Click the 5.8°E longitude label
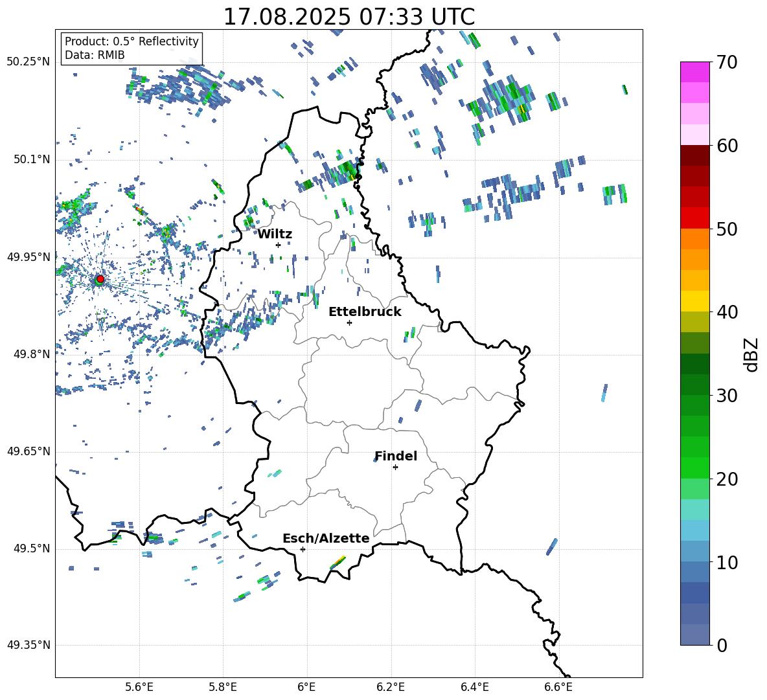 click(223, 687)
